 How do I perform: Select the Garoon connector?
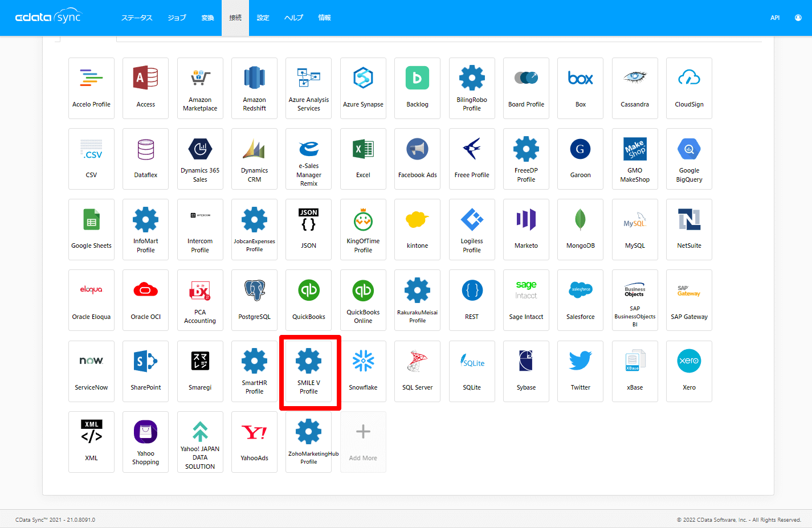[580, 159]
